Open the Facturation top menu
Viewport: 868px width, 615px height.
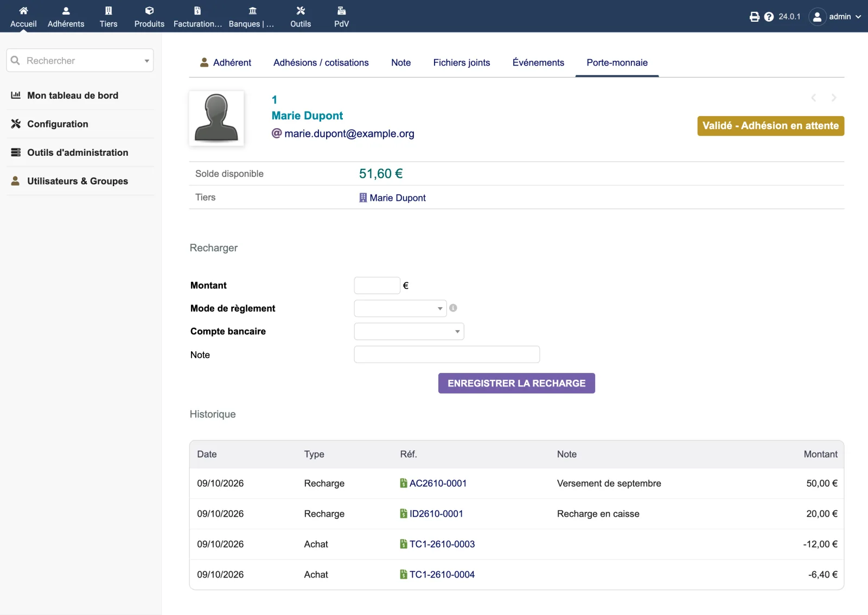pos(197,17)
